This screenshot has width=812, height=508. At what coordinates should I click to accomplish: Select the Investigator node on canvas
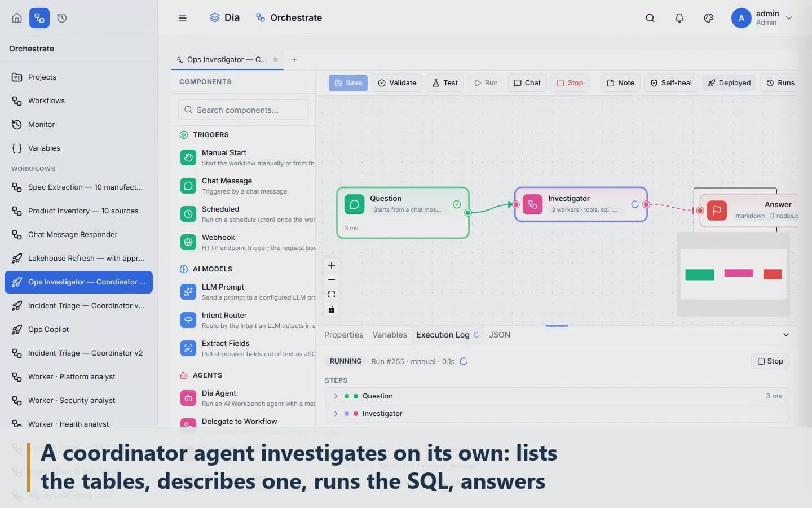581,204
